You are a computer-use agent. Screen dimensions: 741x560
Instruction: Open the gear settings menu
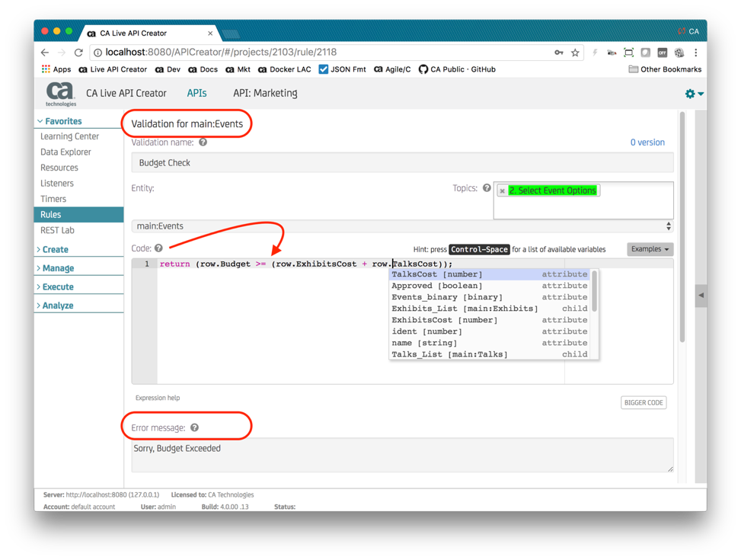[694, 94]
